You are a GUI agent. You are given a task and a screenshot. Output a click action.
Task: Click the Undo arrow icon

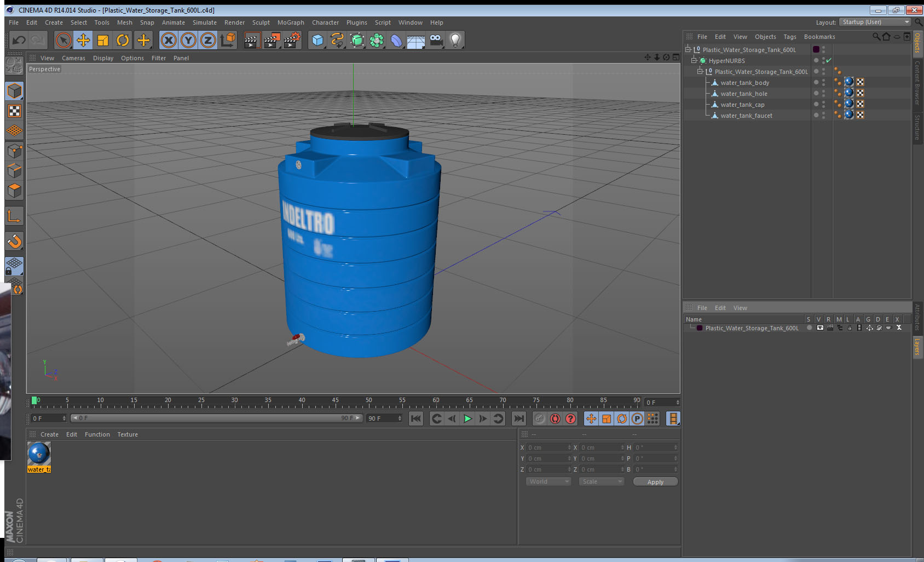click(19, 40)
